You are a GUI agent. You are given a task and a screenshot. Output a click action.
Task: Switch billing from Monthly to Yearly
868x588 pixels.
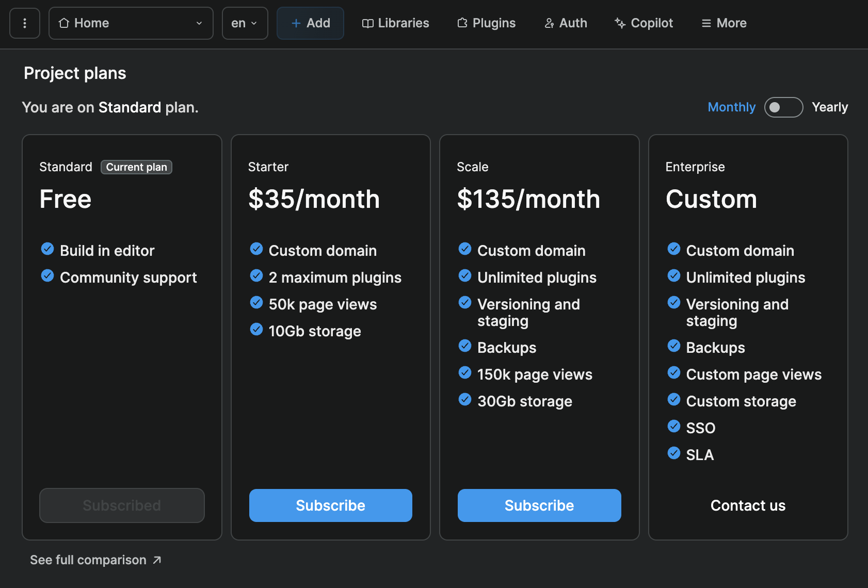[783, 107]
